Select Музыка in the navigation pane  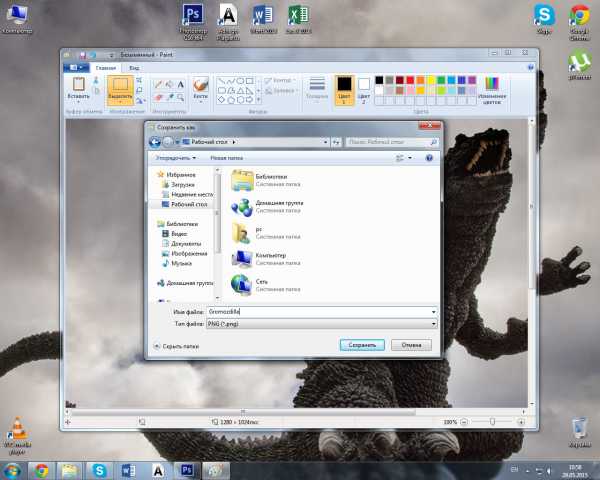[177, 263]
